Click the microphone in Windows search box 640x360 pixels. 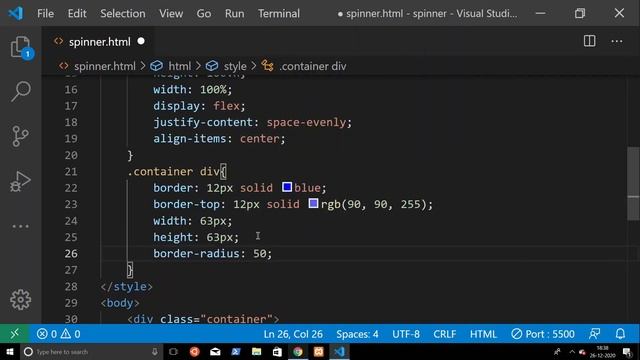pyautogui.click(x=155, y=351)
